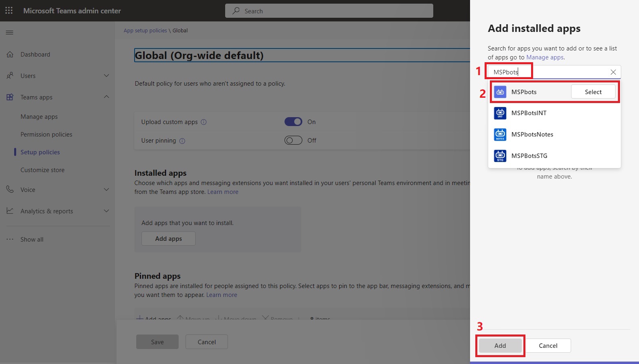Click the MSPbots app icon
Viewport: 639px width, 364px height.
click(x=500, y=92)
